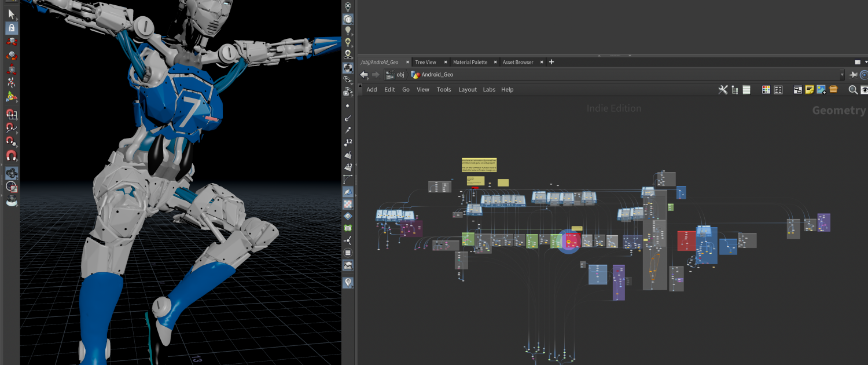This screenshot has width=868, height=365.
Task: Open the Labs menu
Action: coord(489,90)
